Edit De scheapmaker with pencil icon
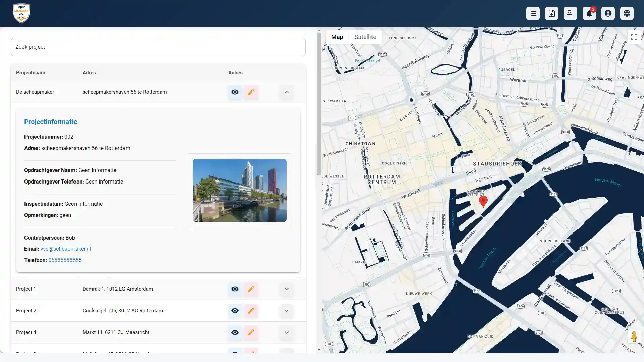644x362 pixels. pyautogui.click(x=251, y=92)
